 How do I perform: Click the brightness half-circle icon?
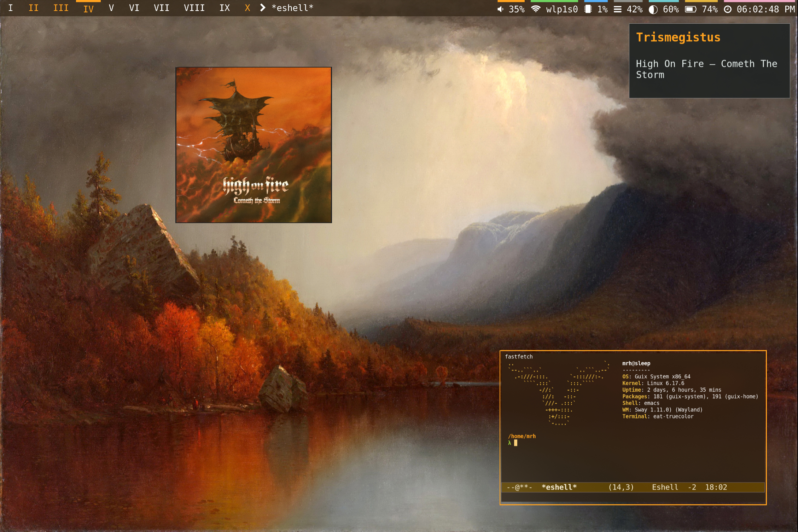[x=653, y=9]
